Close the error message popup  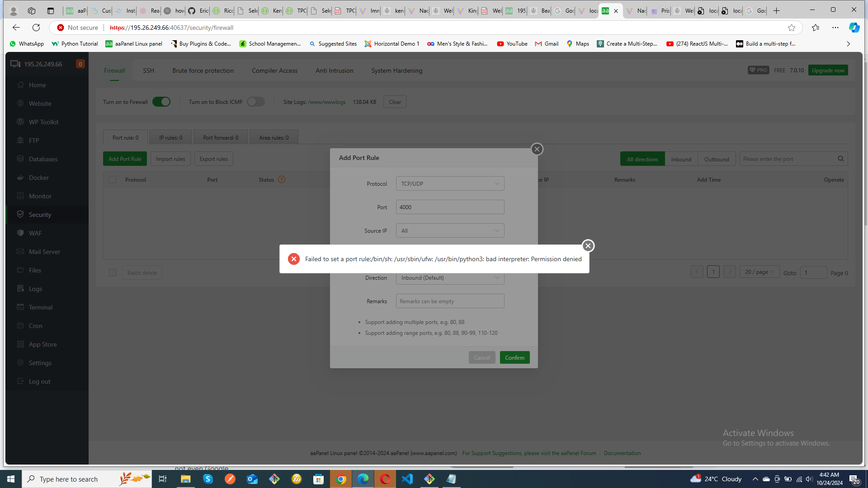[588, 246]
